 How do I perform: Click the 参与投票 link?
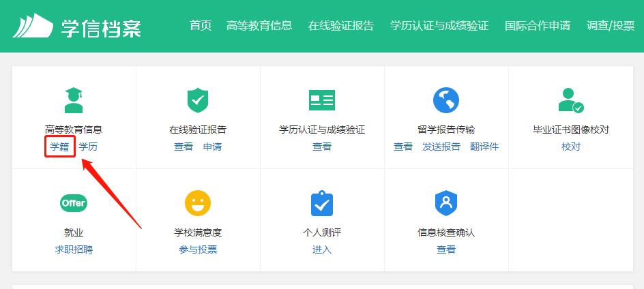click(198, 249)
